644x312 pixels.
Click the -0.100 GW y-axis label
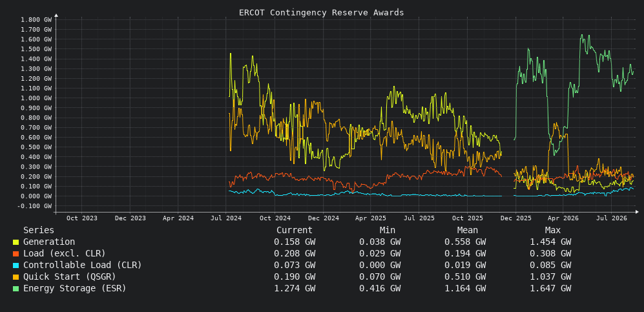(x=34, y=206)
